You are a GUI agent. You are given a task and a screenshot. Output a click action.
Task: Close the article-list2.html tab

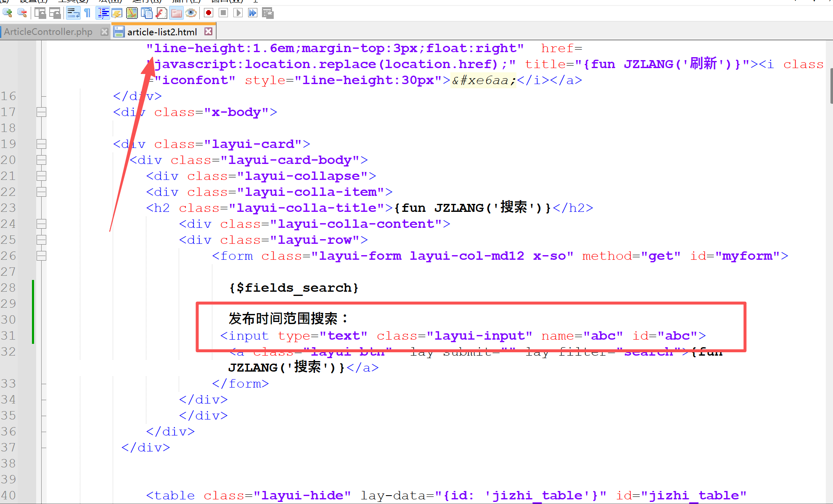coord(208,32)
